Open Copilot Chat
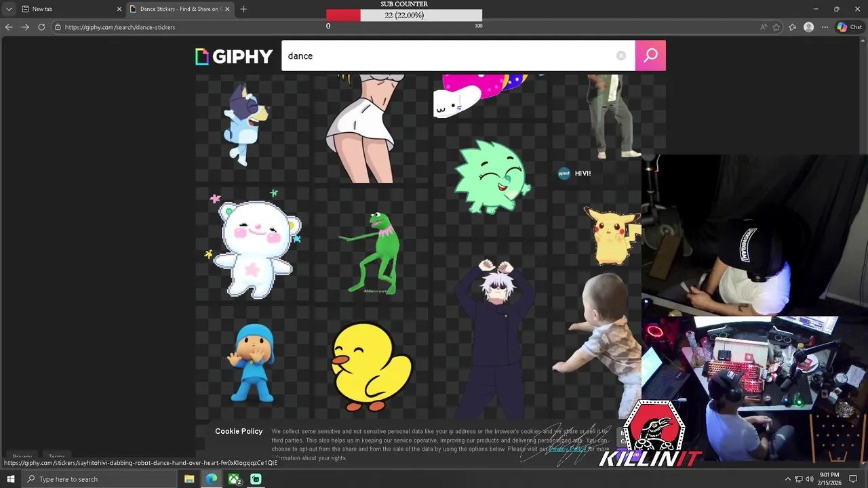The height and width of the screenshot is (488, 868). coord(850,27)
